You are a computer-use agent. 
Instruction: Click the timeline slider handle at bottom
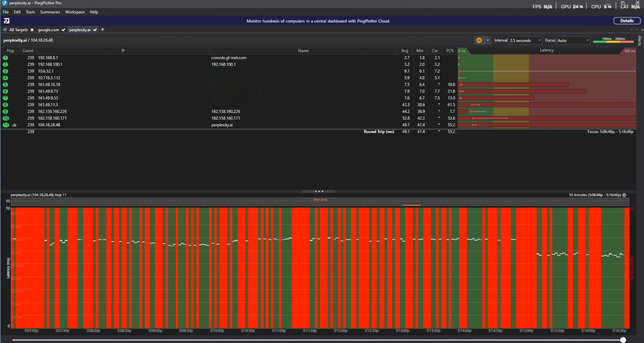(623, 340)
